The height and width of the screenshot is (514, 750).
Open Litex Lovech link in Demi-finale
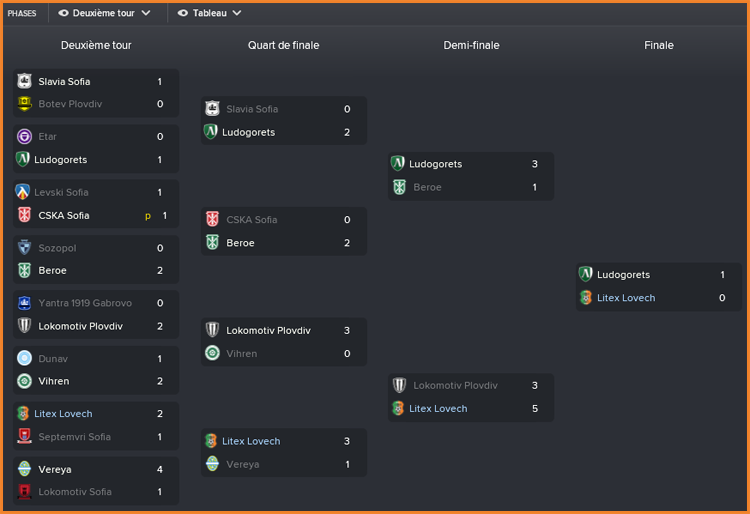click(438, 409)
